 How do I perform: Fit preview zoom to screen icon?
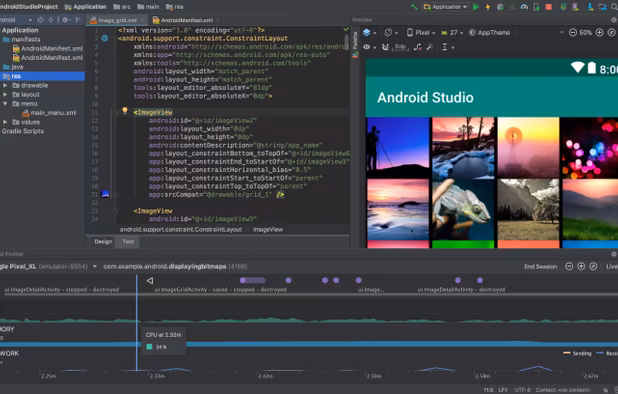coord(612,33)
